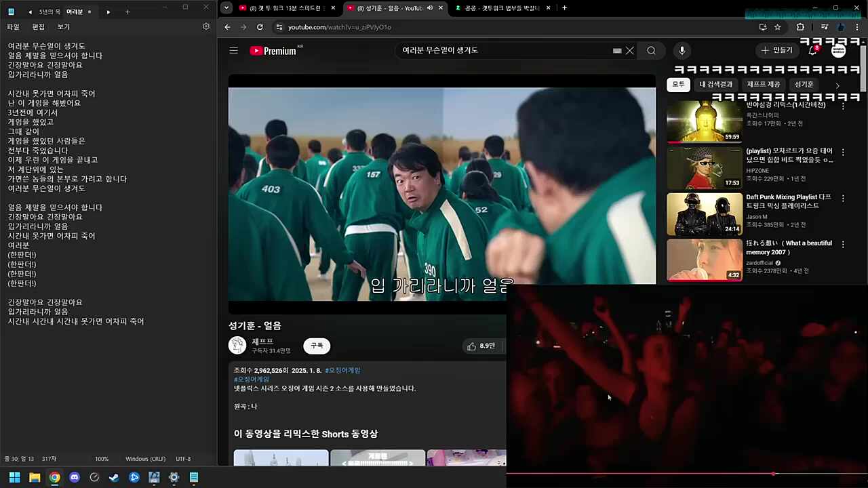Open Daft Punk Mixing Playlist title

(789, 201)
